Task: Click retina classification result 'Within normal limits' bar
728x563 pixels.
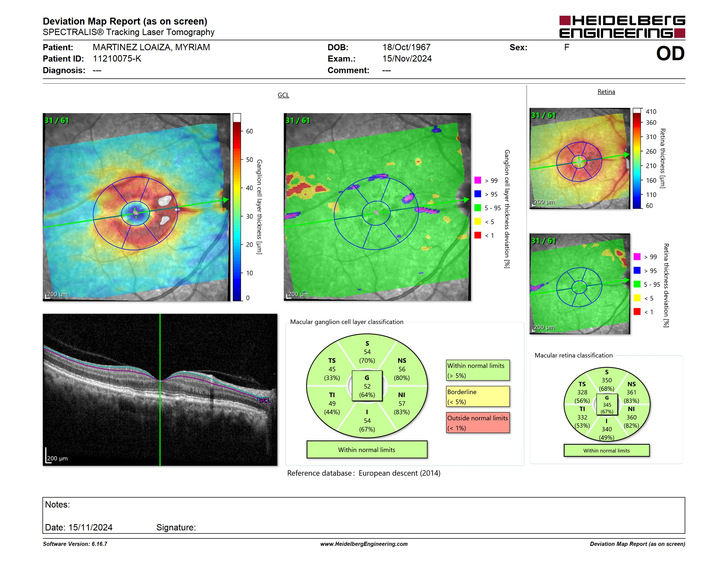Action: 606,451
